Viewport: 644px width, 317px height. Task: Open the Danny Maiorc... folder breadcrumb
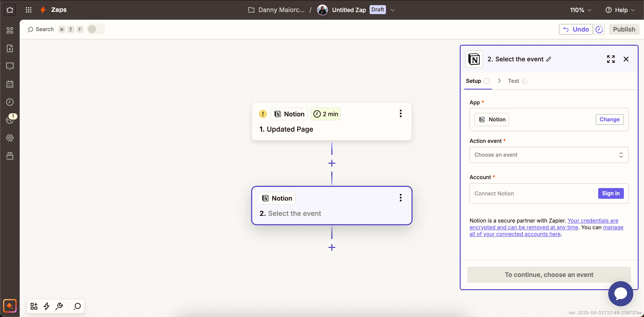(277, 10)
